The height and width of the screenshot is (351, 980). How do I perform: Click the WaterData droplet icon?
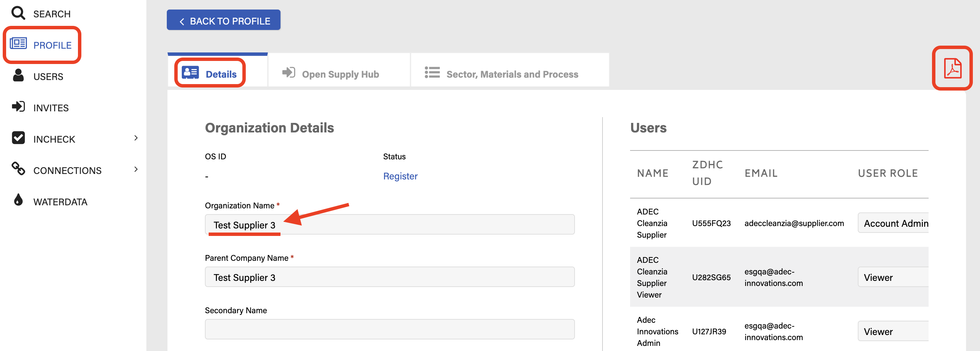pyautogui.click(x=18, y=200)
